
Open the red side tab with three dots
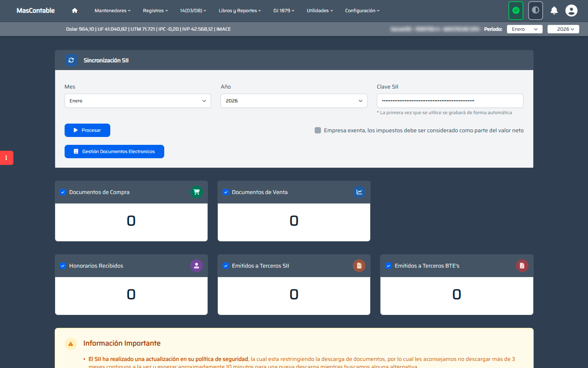[6, 158]
